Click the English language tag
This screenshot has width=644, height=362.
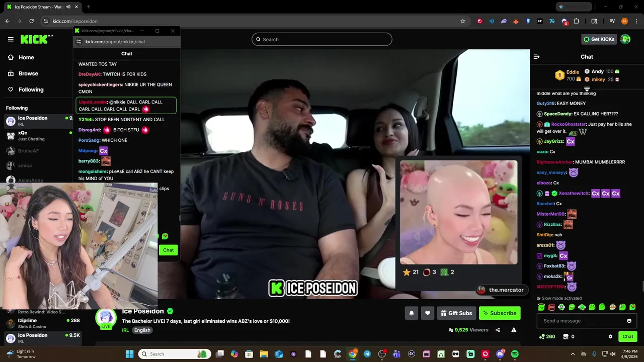tap(142, 330)
